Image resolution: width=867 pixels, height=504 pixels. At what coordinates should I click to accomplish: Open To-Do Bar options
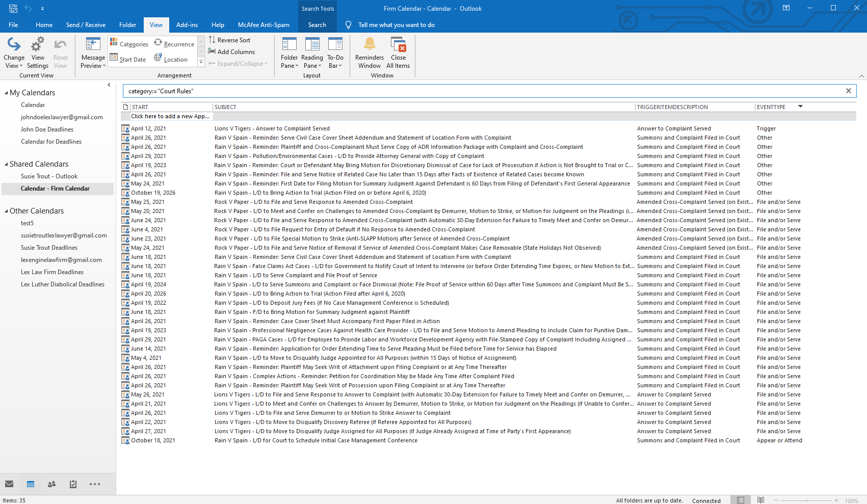[x=335, y=52]
